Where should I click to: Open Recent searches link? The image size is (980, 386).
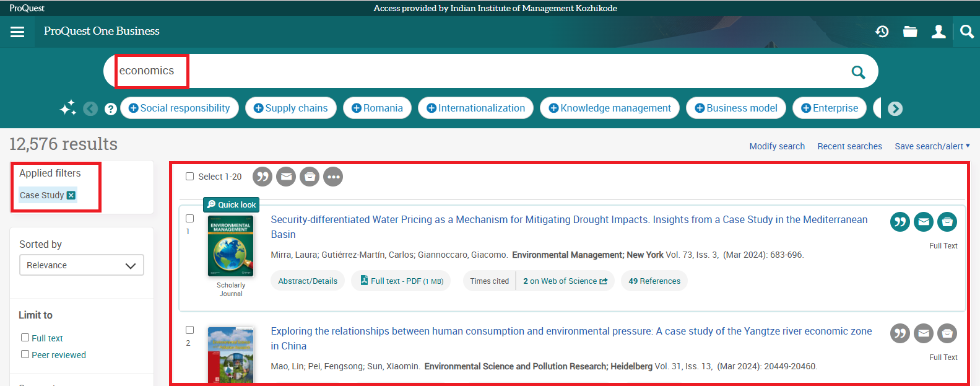point(849,146)
